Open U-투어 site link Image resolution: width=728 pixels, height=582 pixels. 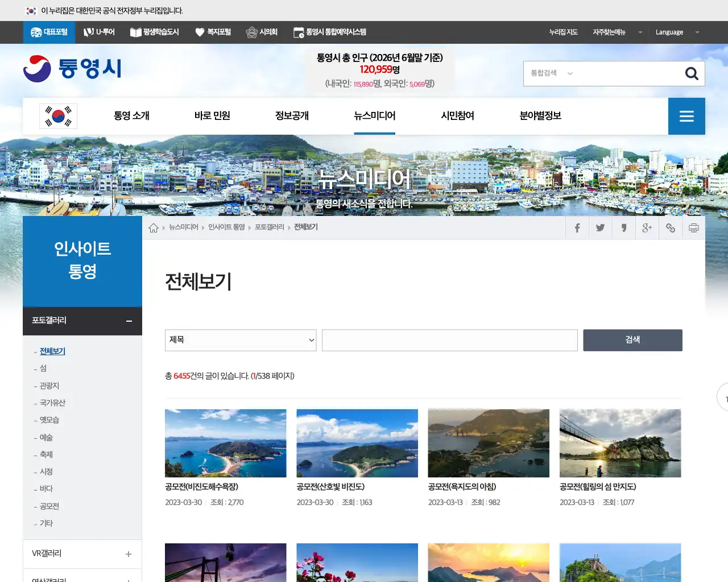pyautogui.click(x=99, y=32)
